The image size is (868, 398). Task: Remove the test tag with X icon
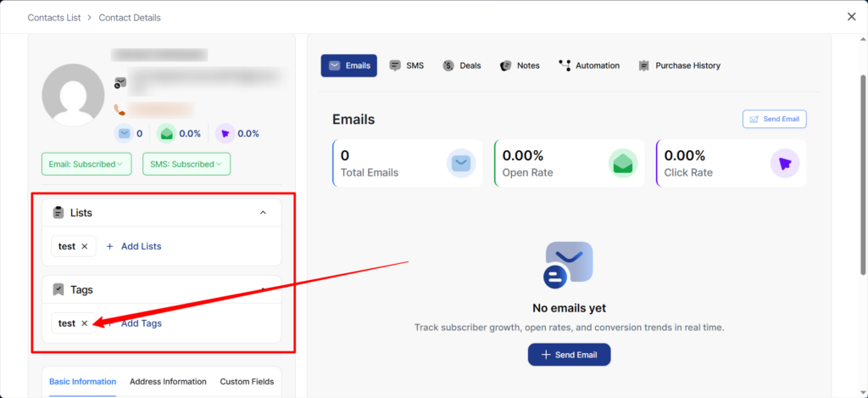click(x=84, y=323)
